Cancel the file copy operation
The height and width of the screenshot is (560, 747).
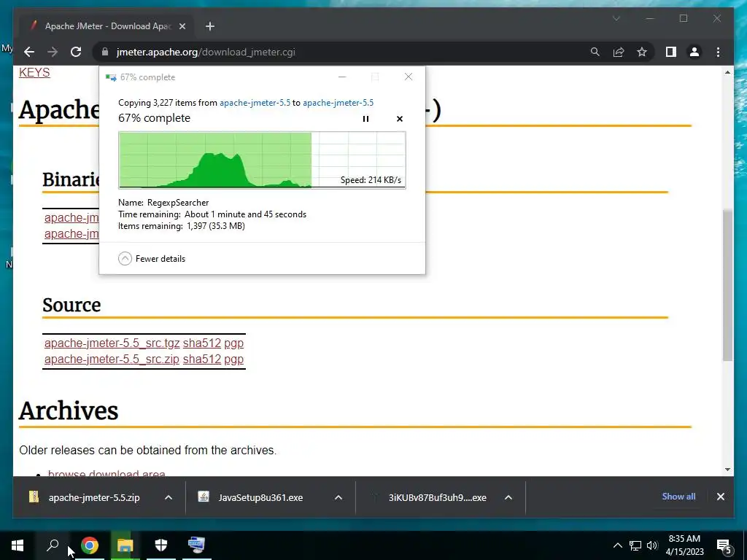400,119
